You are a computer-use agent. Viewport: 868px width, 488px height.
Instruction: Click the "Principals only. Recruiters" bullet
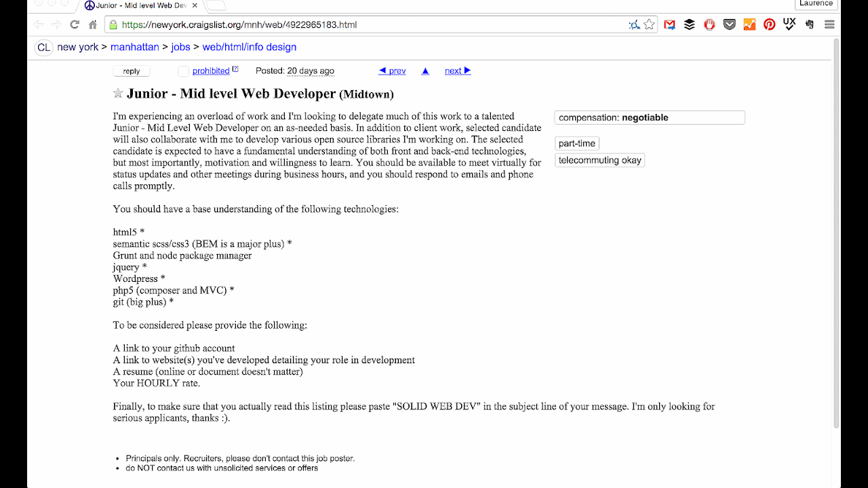(x=240, y=458)
